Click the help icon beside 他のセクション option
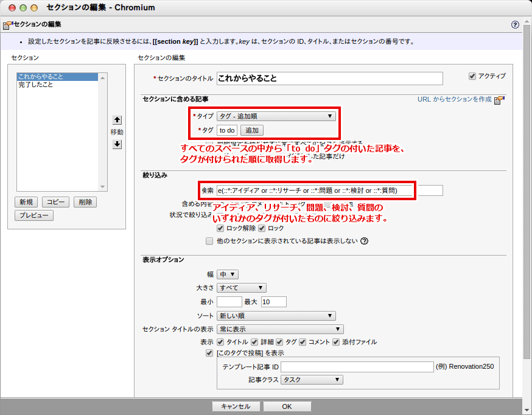The image size is (532, 415). pyautogui.click(x=365, y=240)
